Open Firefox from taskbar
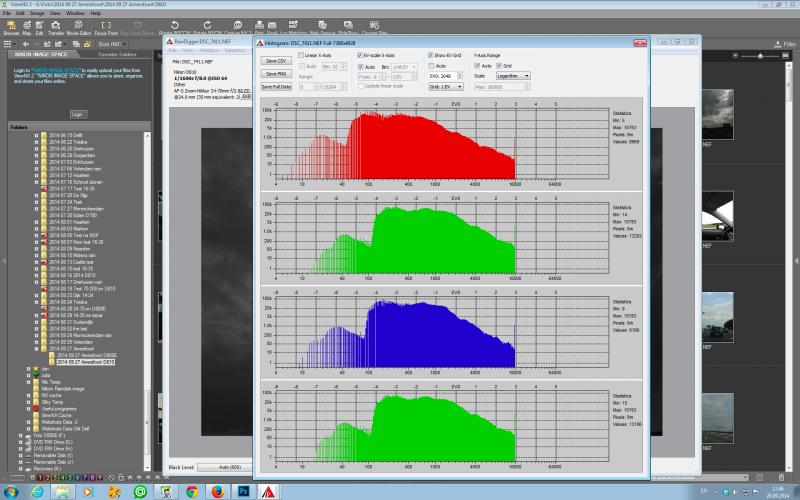Viewport: 800px width, 500px height. (218, 492)
